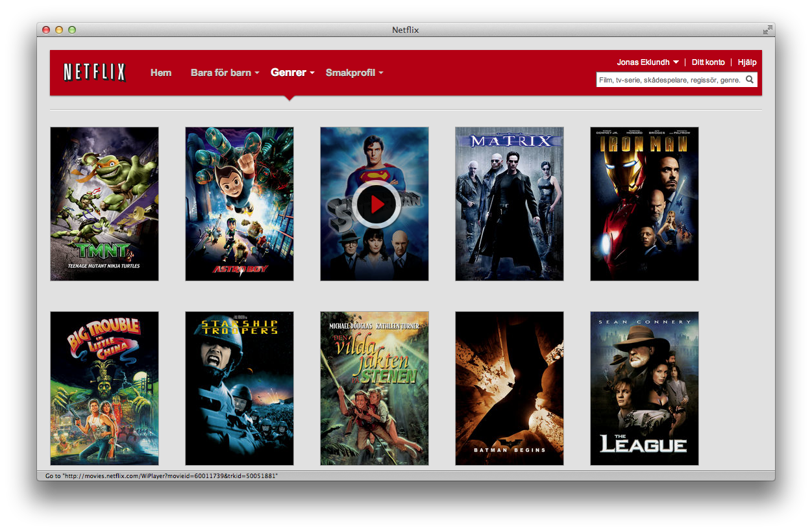Click the Netflix logo
This screenshot has width=812, height=532.
click(x=94, y=72)
